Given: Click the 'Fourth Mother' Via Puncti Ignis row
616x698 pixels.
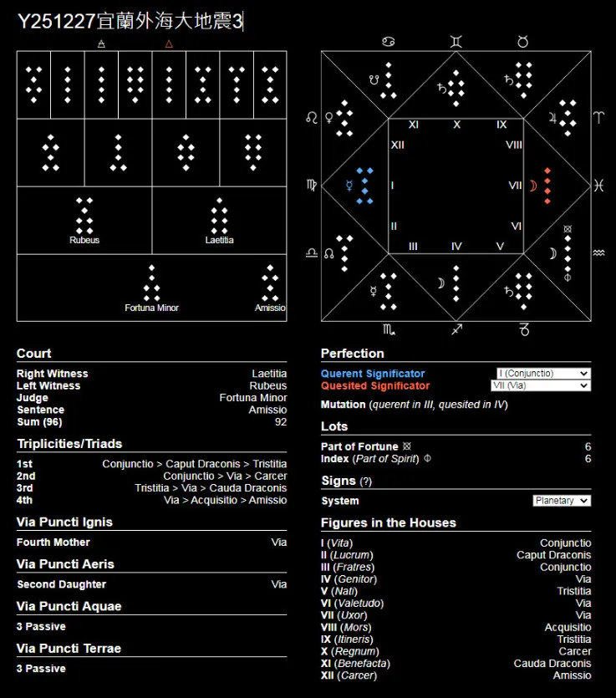Looking at the screenshot, I should click(x=152, y=543).
